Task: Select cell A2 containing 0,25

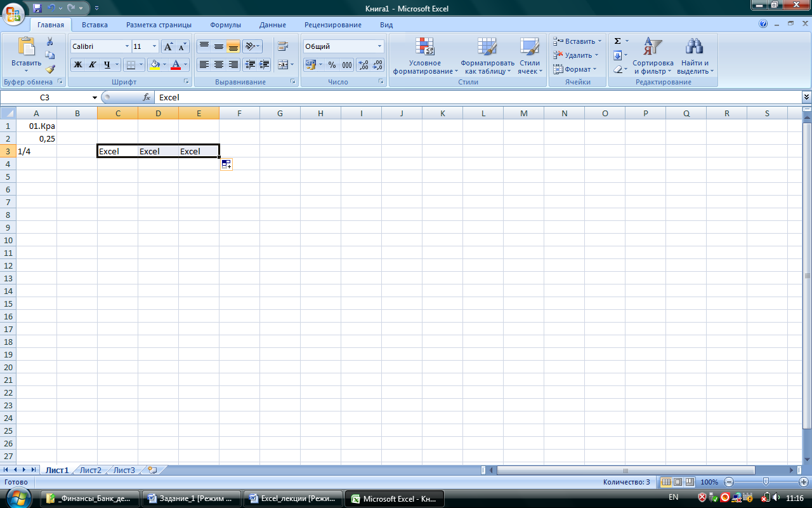Action: click(36, 138)
